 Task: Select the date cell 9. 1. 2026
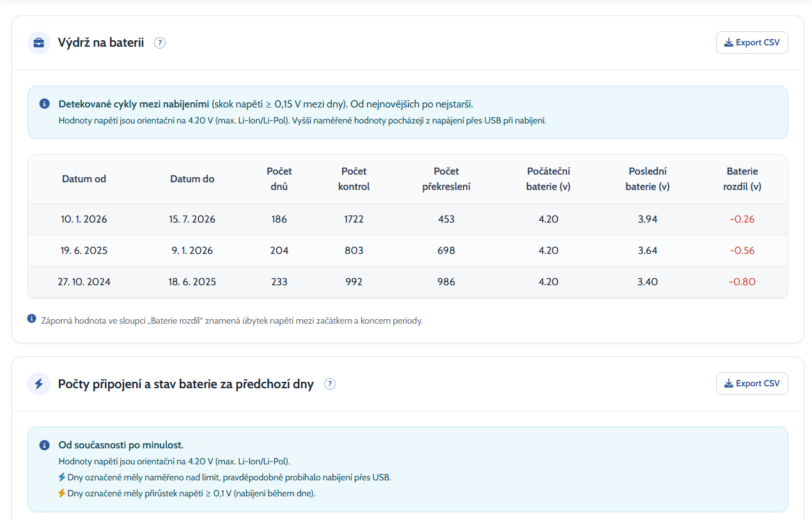pos(192,251)
